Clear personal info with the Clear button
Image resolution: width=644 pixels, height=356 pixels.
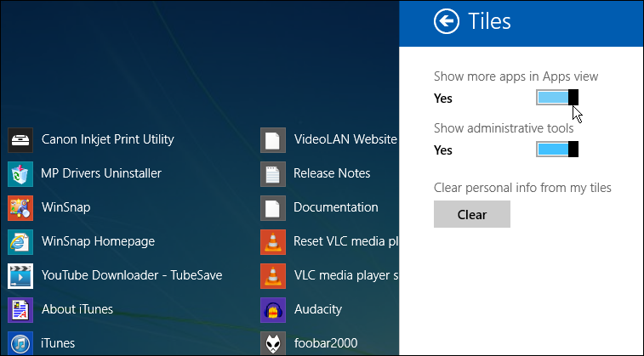[472, 214]
